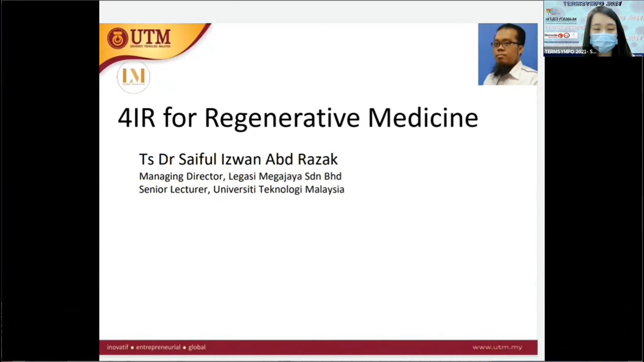Click the Fakulti Perubatan logo in the thumbnail
The height and width of the screenshot is (362, 644).
coord(561,19)
